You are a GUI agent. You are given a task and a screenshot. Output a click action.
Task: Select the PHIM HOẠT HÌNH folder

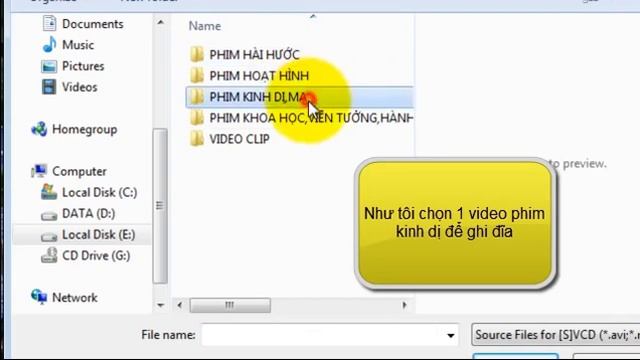click(259, 76)
